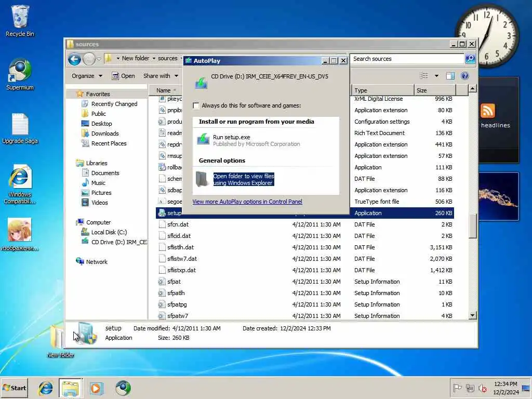Click the file list scrollbar thumb

472,225
